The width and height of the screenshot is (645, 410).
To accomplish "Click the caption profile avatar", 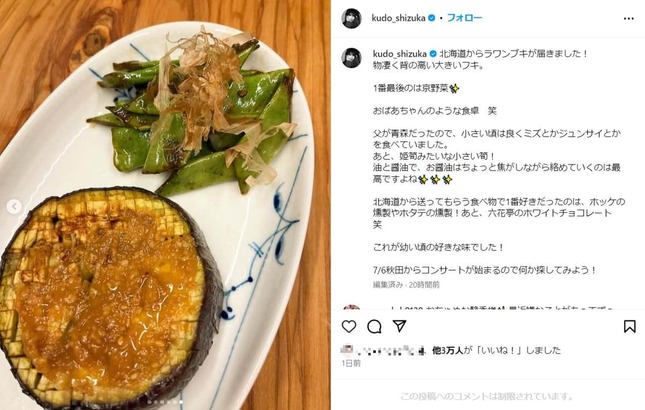I will coord(351,58).
